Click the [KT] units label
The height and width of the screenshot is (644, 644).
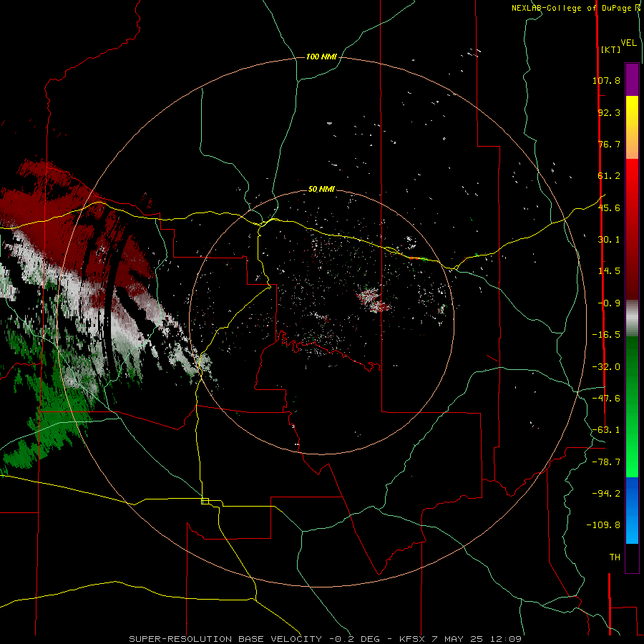click(x=610, y=49)
